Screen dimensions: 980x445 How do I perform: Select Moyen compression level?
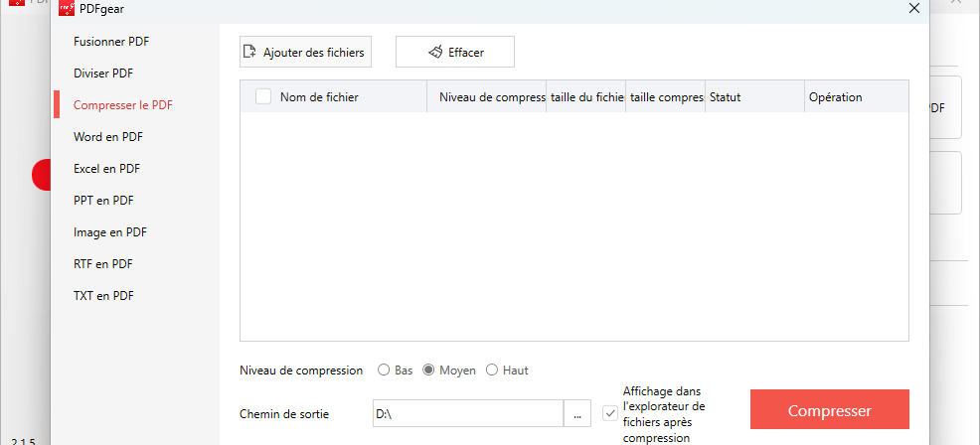tap(428, 370)
